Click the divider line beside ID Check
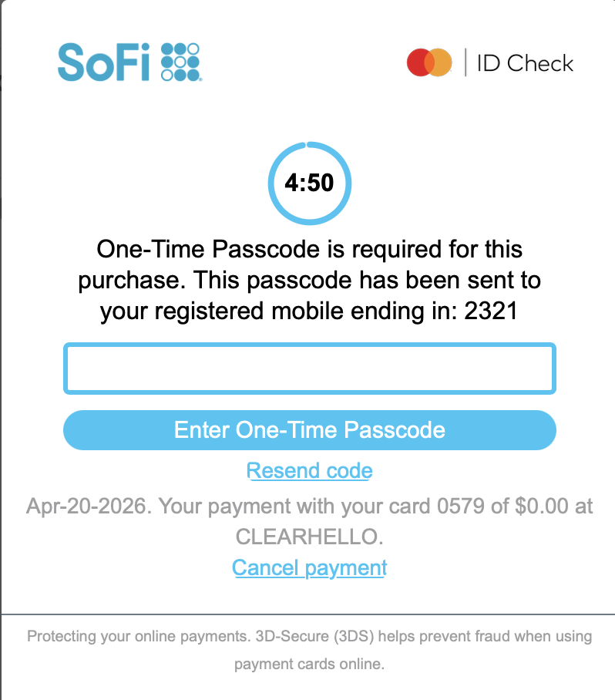615x700 pixels. coord(465,62)
